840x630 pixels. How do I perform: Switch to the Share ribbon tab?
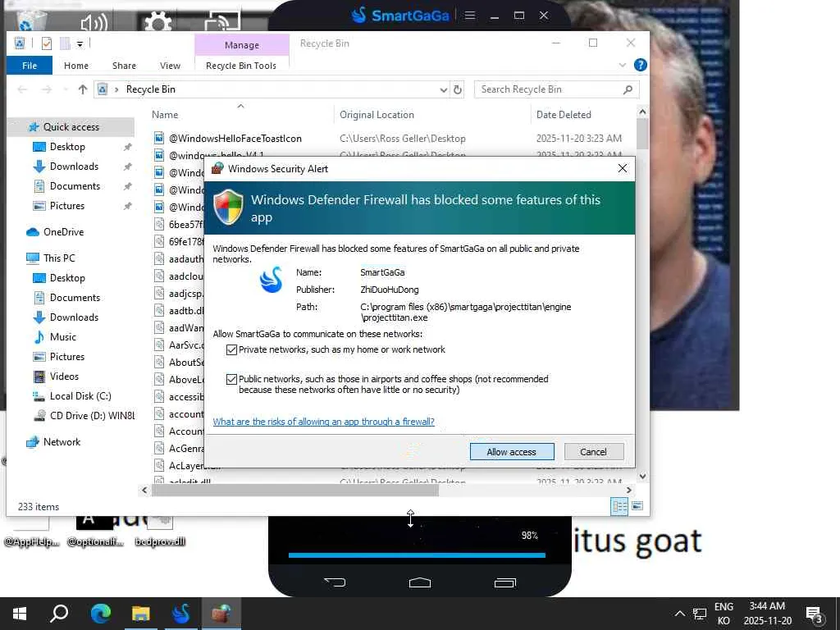(x=125, y=66)
